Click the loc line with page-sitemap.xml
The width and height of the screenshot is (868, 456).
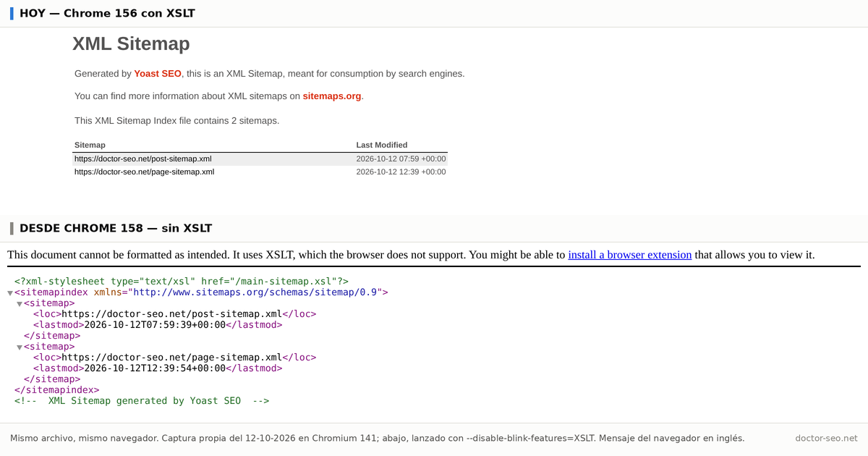174,358
